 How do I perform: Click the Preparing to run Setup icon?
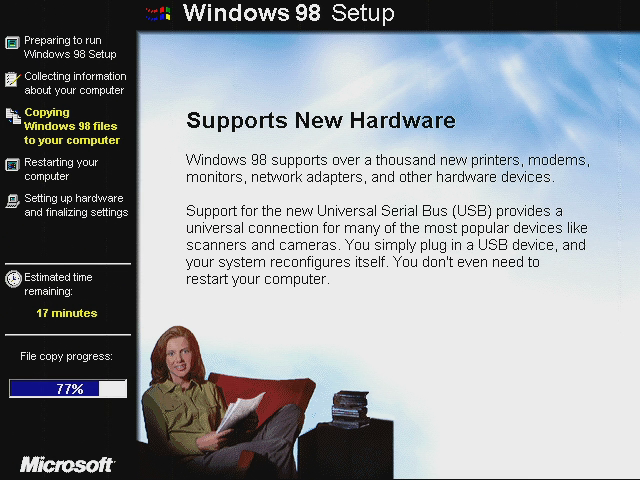(x=12, y=42)
